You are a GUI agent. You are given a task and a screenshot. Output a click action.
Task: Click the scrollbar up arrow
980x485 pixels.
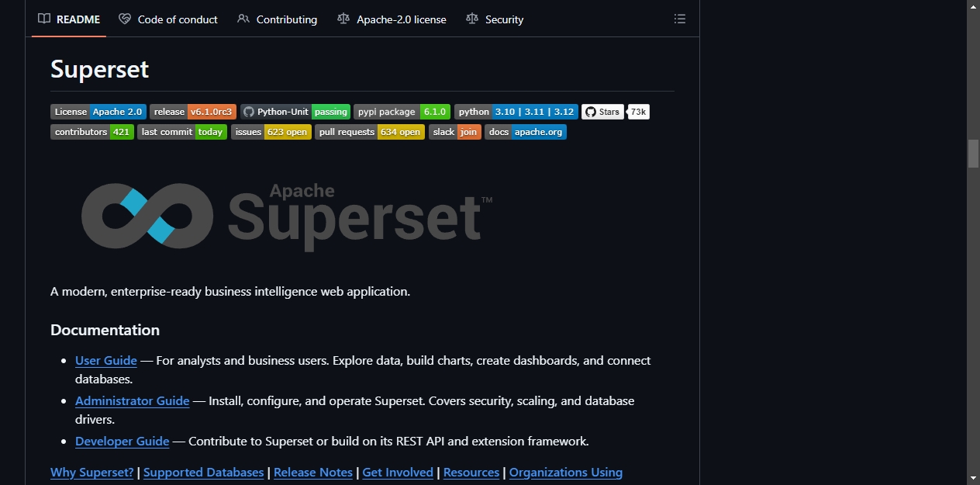[973, 6]
